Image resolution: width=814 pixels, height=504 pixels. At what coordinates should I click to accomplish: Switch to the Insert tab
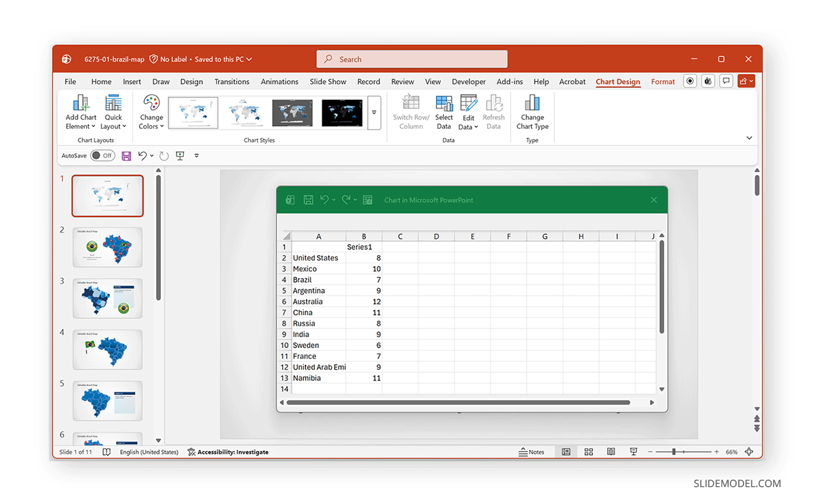click(x=132, y=81)
